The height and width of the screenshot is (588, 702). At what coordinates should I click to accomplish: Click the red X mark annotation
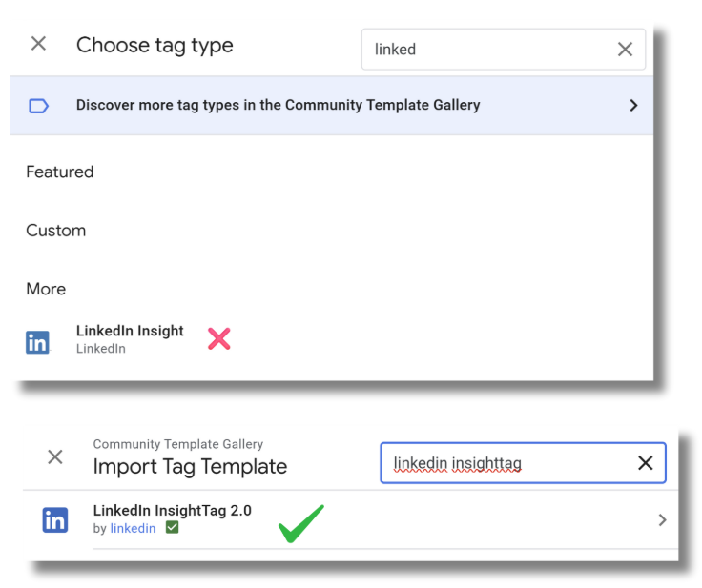219,338
